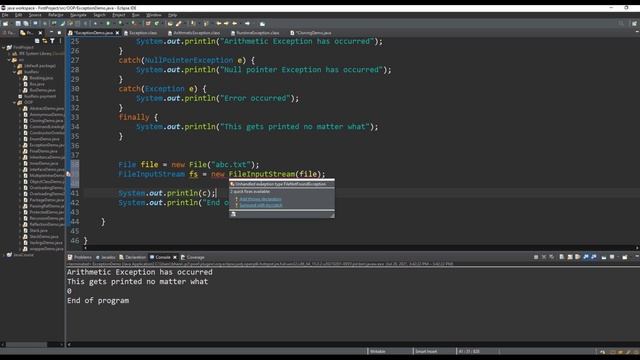
Task: Switch to RuntimeException.class editor tab
Action: tap(257, 33)
